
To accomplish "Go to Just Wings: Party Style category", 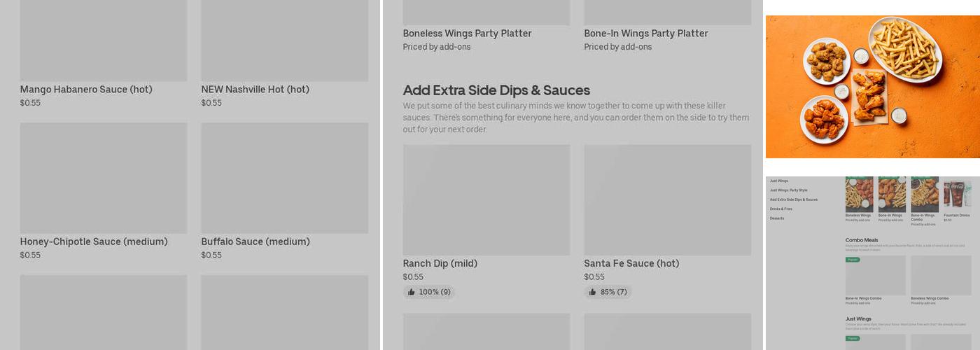I will point(789,190).
